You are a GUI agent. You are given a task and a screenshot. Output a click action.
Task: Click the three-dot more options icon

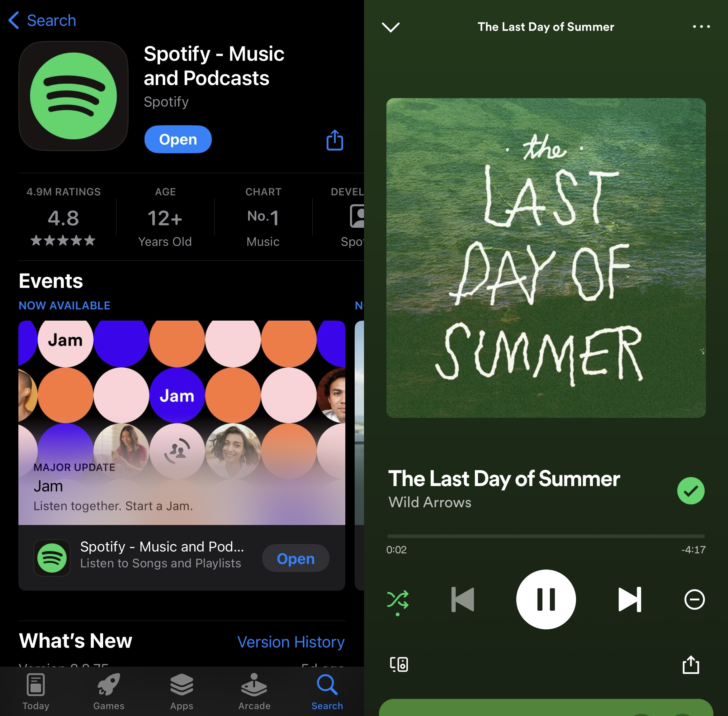pyautogui.click(x=701, y=26)
